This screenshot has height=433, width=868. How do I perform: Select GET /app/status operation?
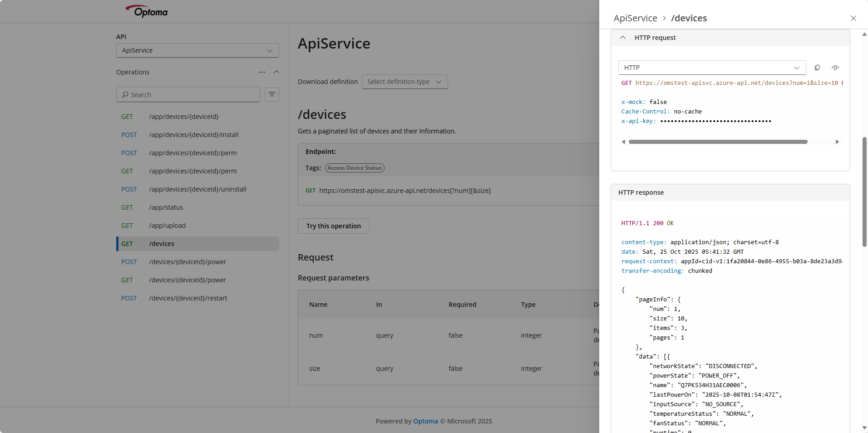click(x=166, y=207)
